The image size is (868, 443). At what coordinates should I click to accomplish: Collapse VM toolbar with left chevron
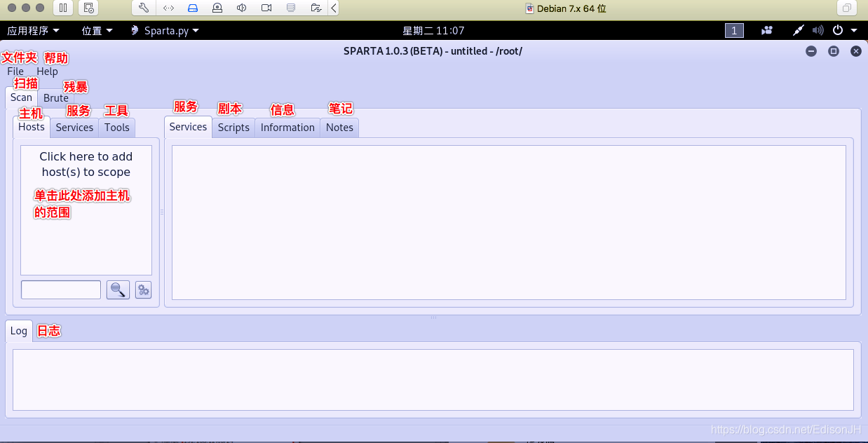[x=334, y=8]
